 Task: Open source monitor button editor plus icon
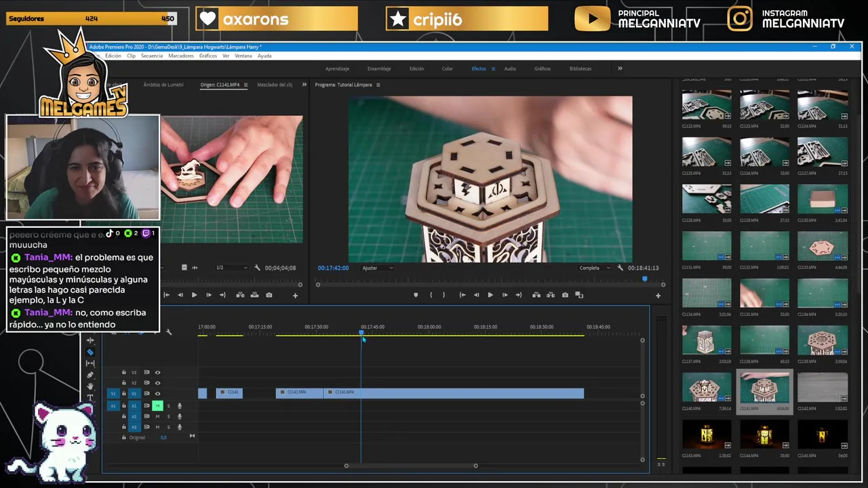click(x=295, y=296)
